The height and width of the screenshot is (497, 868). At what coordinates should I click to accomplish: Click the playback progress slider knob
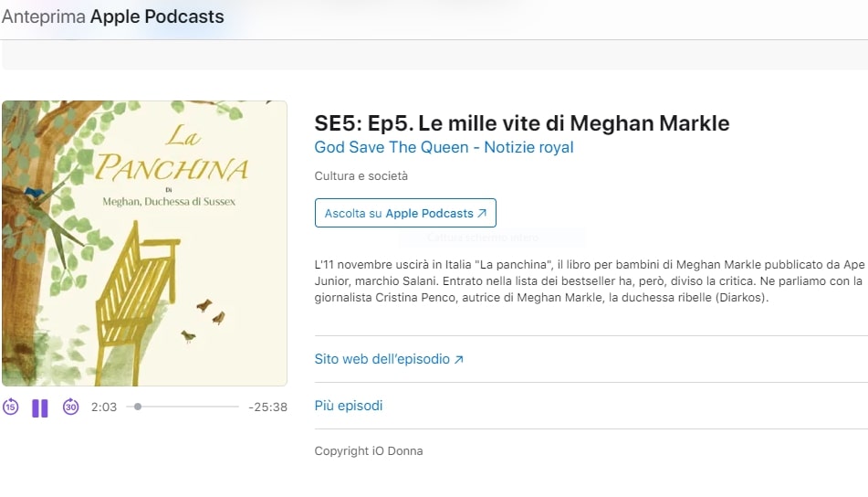[138, 407]
